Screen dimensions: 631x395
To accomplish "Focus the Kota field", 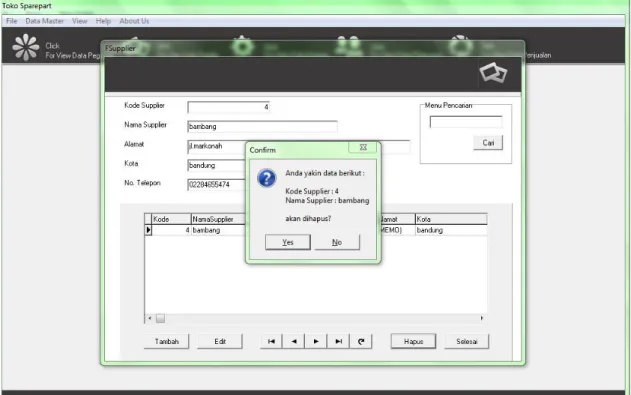I will tap(217, 165).
